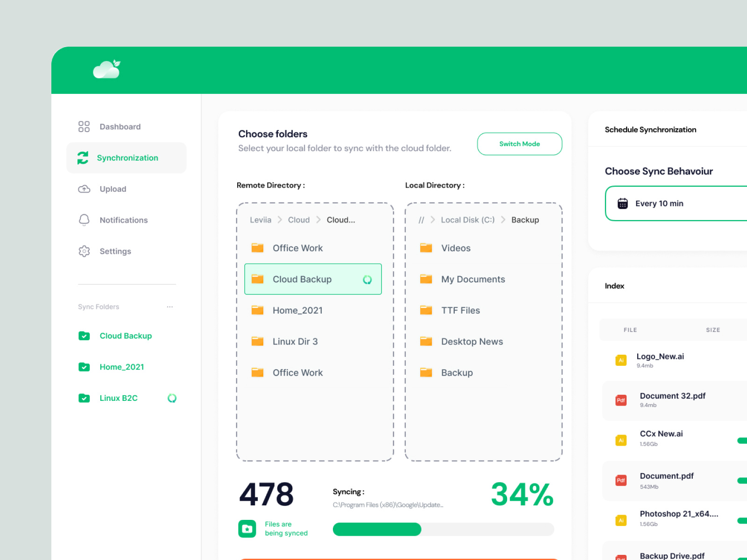Viewport: 747px width, 560px height.
Task: Click the 34% sync progress bar
Action: click(x=443, y=529)
